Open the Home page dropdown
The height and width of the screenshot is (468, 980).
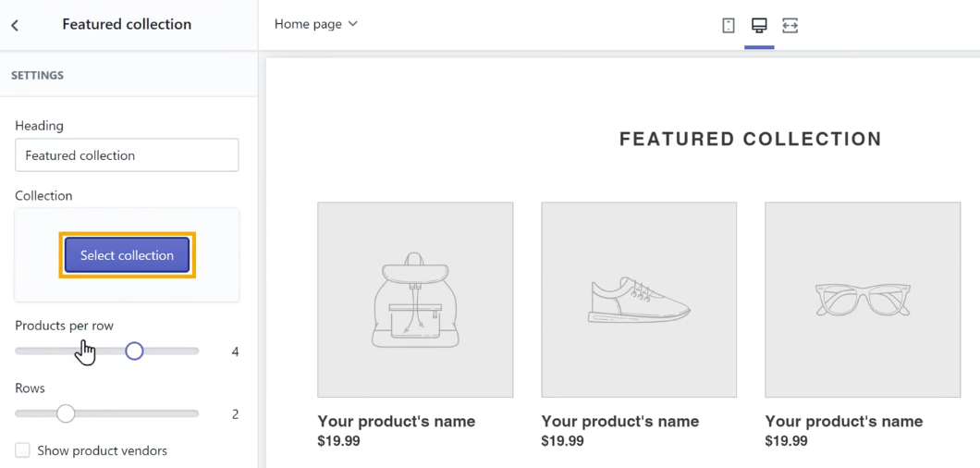(x=315, y=24)
